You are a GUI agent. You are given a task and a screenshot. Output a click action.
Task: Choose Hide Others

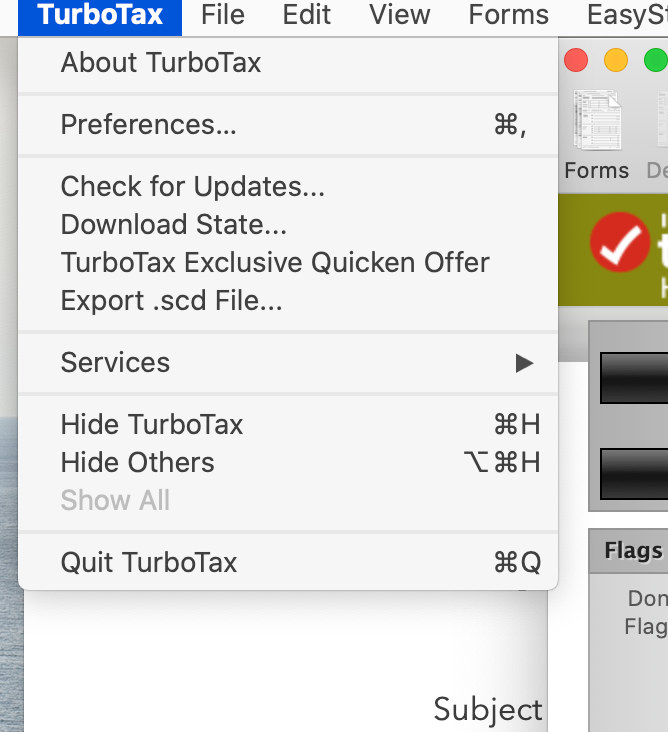[x=288, y=463]
